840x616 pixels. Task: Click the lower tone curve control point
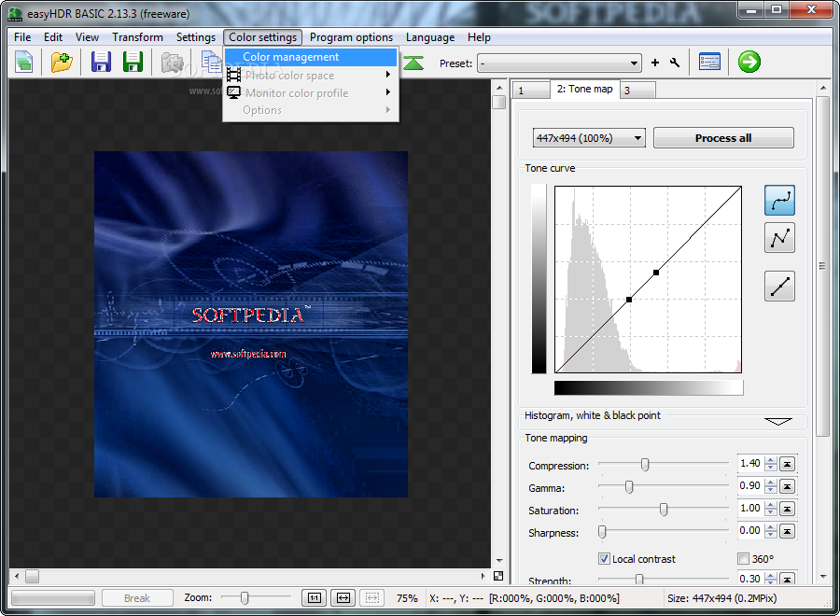click(x=629, y=300)
